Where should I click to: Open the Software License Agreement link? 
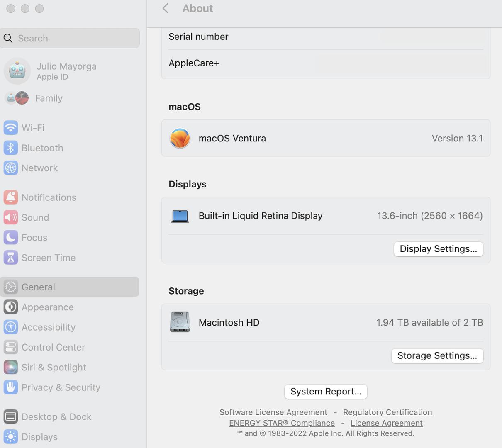click(x=273, y=412)
